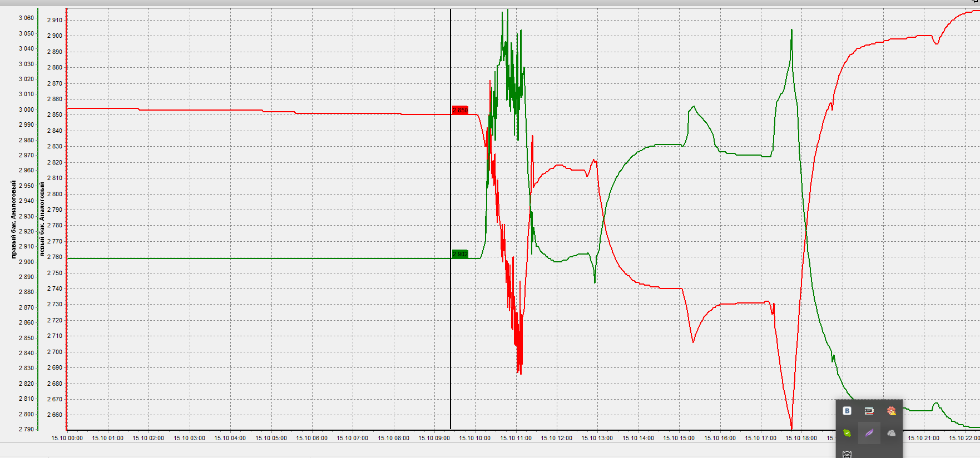
Task: Click the 15.10 12:00 time axis label
Action: pyautogui.click(x=556, y=438)
